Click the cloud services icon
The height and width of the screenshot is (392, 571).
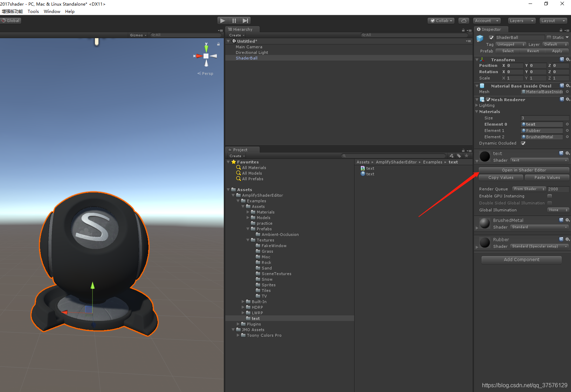464,21
